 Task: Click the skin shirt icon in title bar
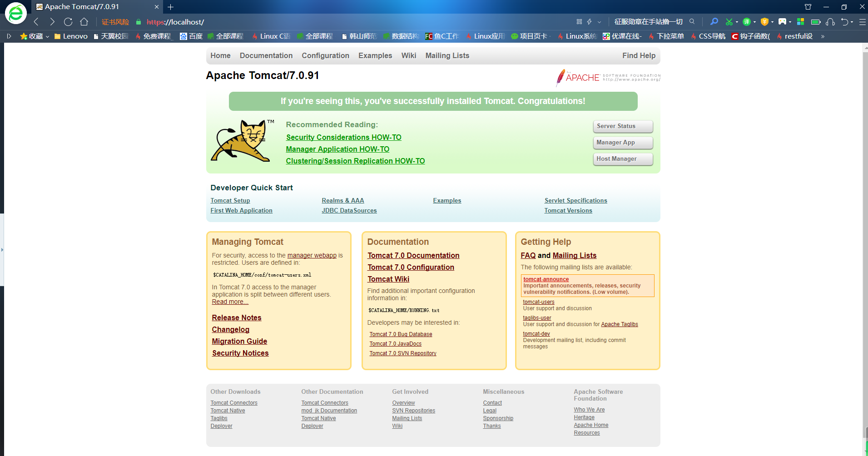(808, 7)
